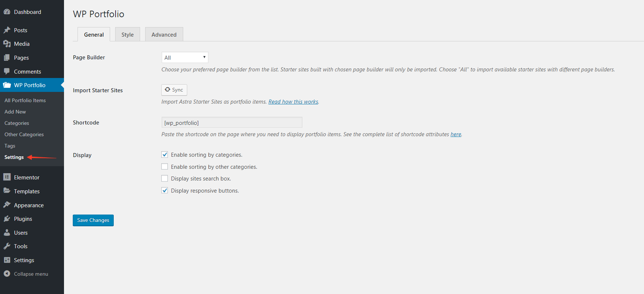Click the Plugins plug icon
The width and height of the screenshot is (644, 294).
[x=7, y=219]
